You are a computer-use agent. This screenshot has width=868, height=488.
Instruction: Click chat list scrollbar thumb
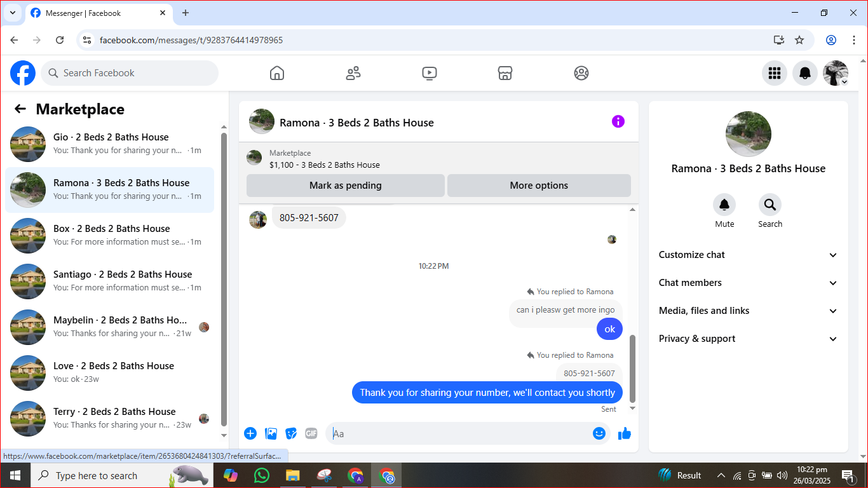click(224, 279)
